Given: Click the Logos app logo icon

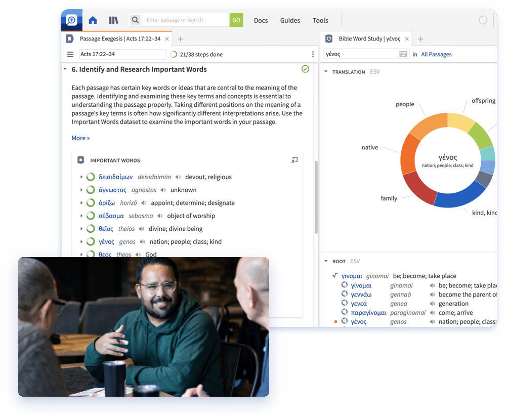Looking at the screenshot, I should tap(71, 20).
